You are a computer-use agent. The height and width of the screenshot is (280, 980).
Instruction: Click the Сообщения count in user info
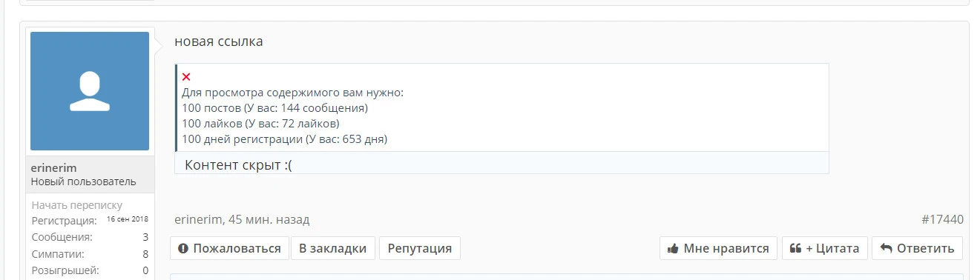[145, 237]
